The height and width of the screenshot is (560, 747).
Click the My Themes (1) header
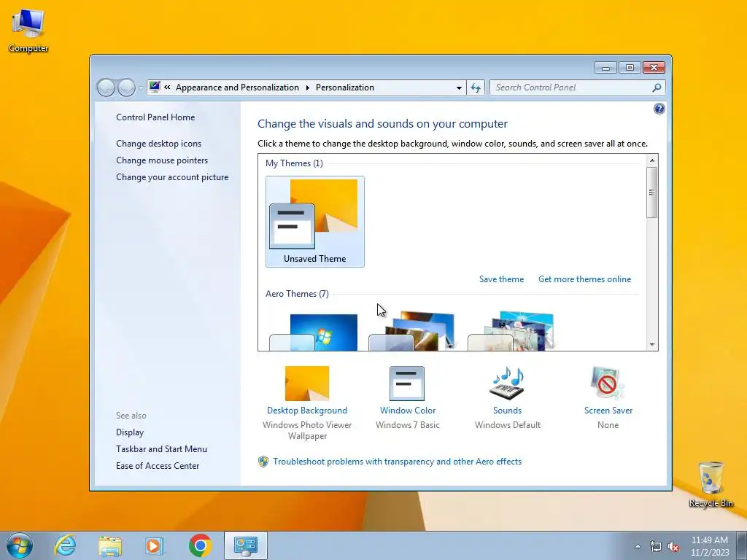(294, 163)
